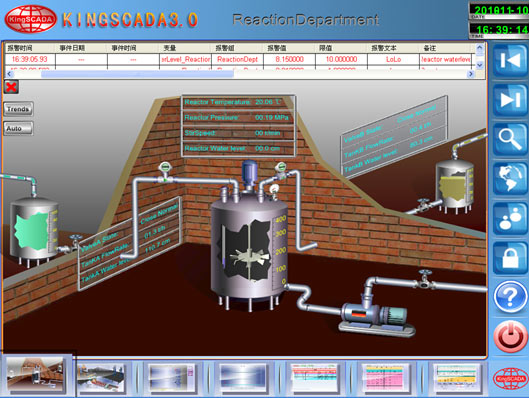This screenshot has width=529, height=398.
Task: Select the LoLo alarm text cell
Action: tap(393, 59)
